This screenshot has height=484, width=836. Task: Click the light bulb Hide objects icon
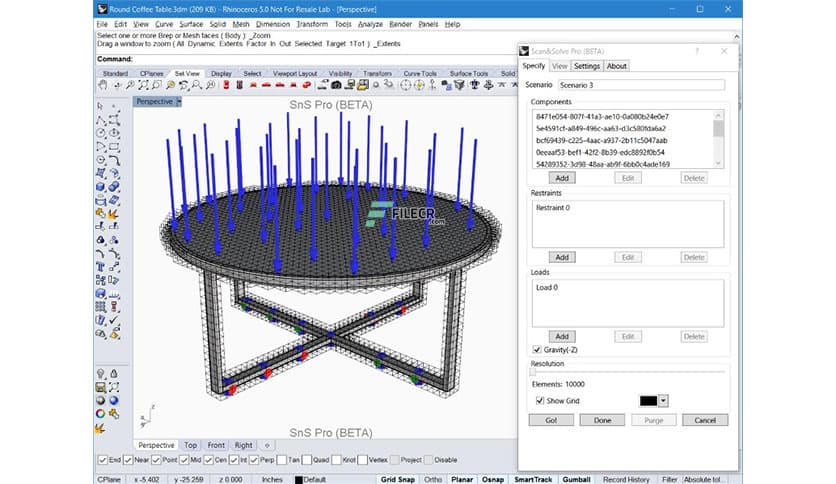pos(101,374)
